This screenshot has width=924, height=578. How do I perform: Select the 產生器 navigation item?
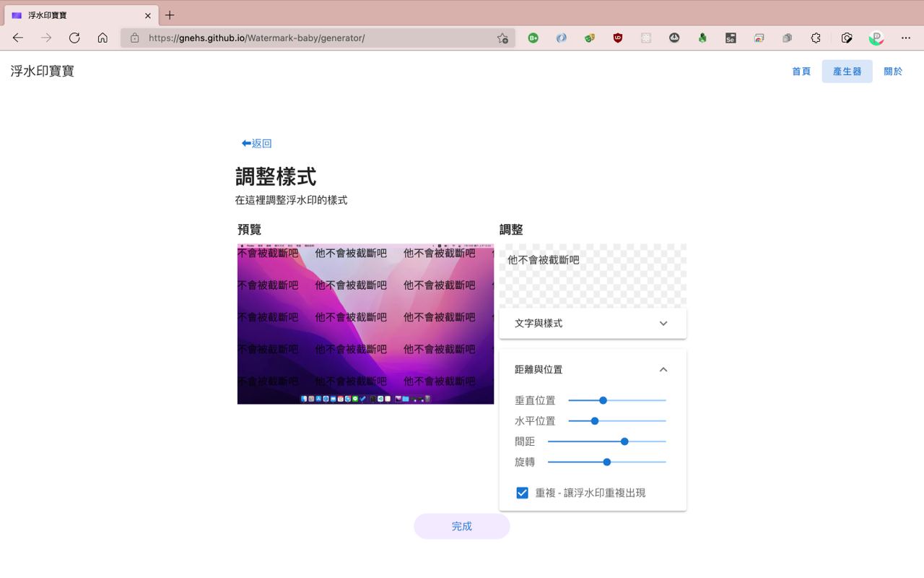click(x=847, y=72)
